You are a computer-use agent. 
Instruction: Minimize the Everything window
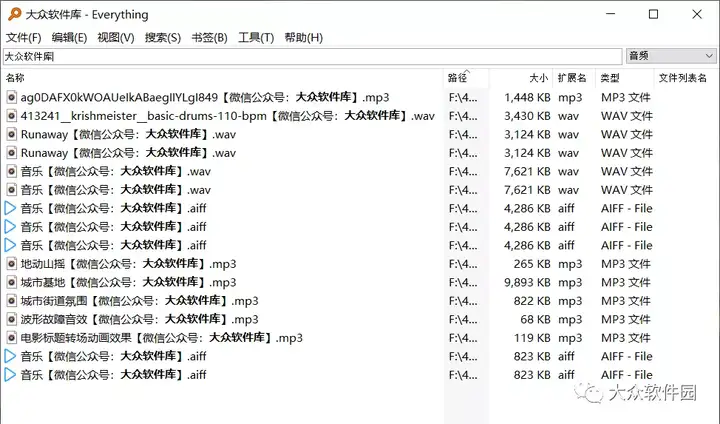pos(610,14)
